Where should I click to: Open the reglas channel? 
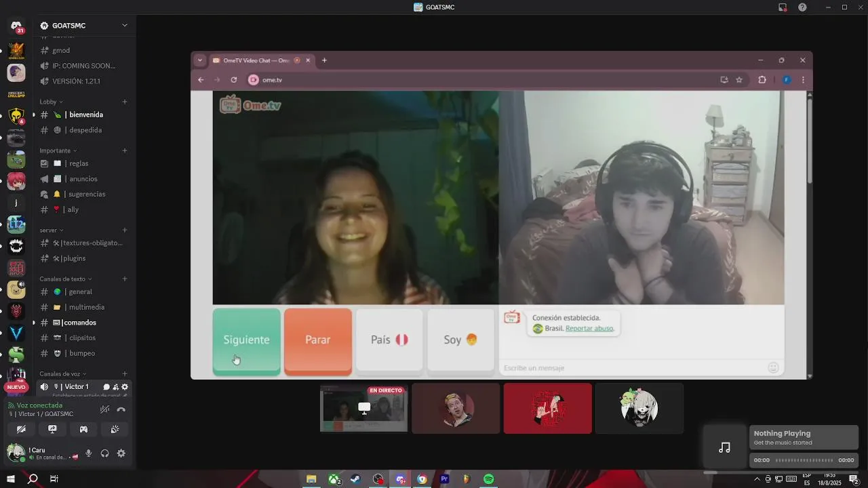83,163
